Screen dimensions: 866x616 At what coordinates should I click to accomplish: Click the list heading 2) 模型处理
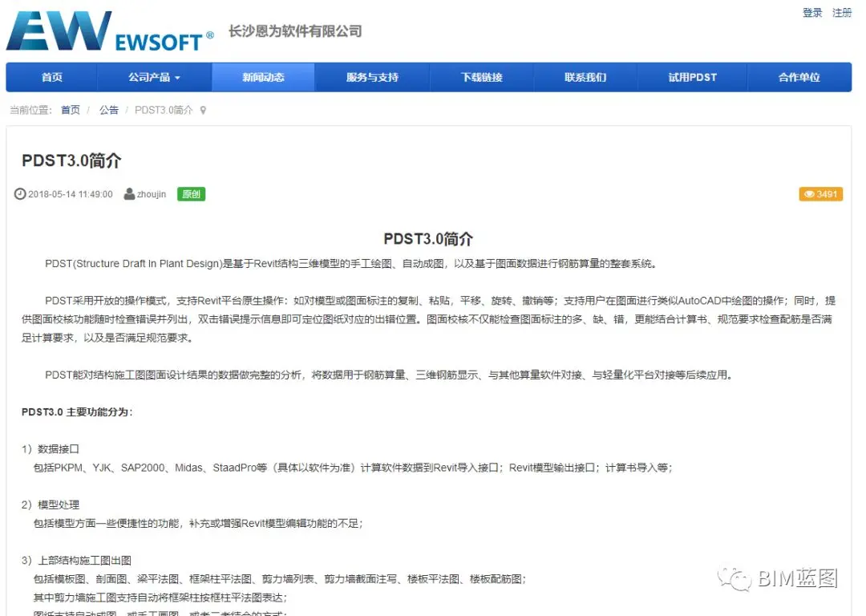pos(51,505)
